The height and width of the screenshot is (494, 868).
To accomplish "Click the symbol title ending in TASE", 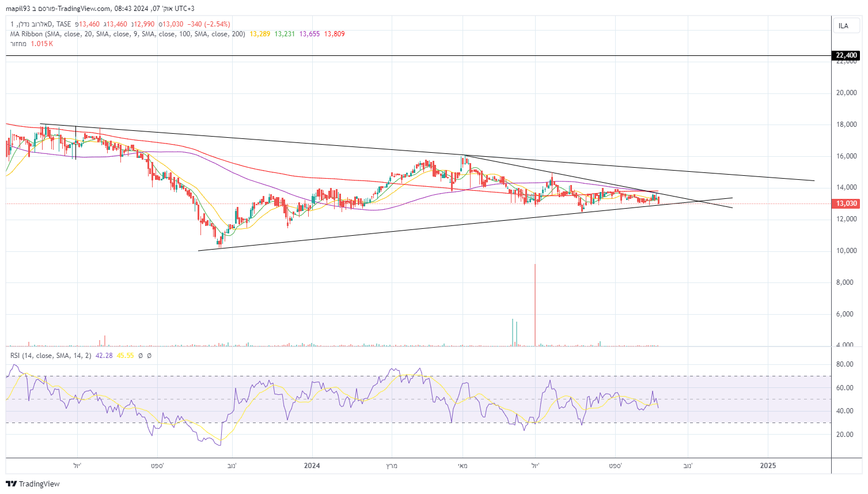I will (x=41, y=24).
